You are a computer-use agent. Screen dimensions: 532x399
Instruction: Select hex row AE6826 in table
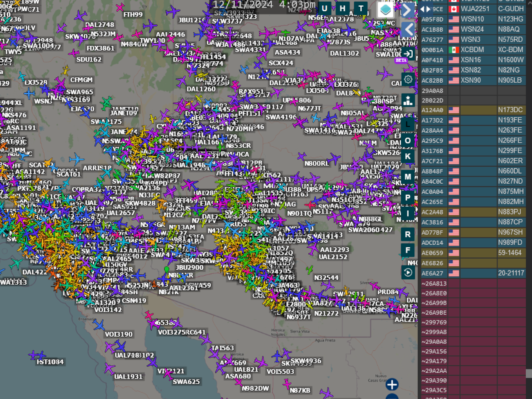tap(473, 263)
